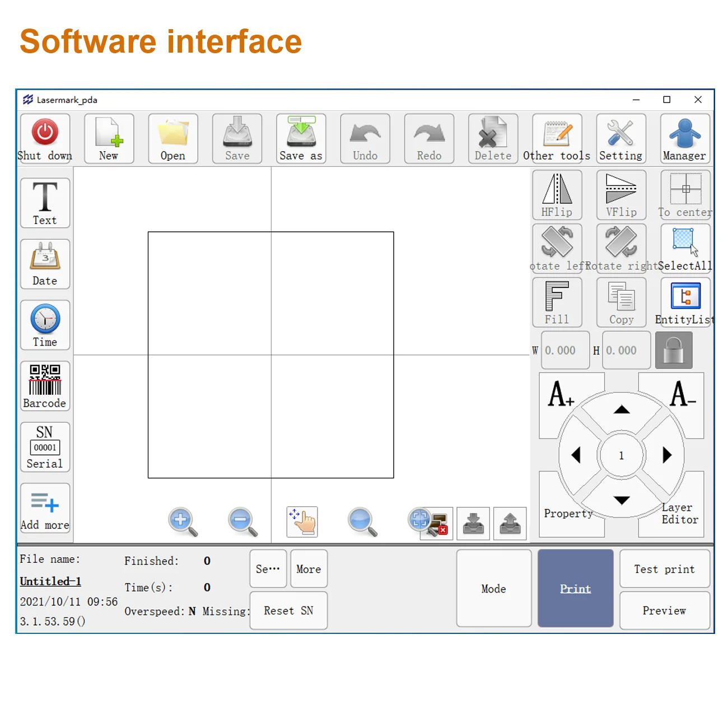Image resolution: width=728 pixels, height=728 pixels.
Task: Redo the last action
Action: coord(429,139)
